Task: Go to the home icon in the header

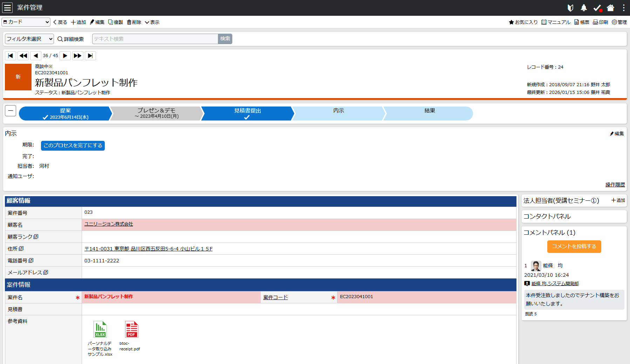Action: click(610, 7)
